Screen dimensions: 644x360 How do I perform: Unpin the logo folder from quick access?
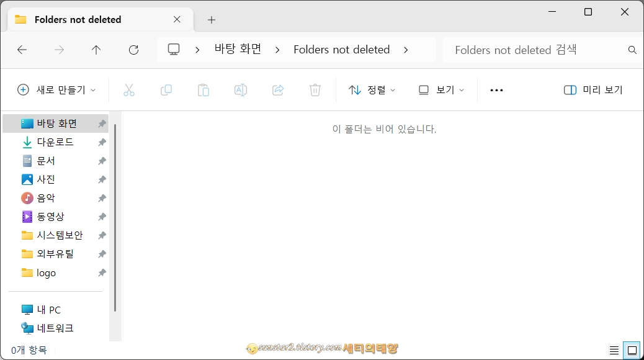101,272
